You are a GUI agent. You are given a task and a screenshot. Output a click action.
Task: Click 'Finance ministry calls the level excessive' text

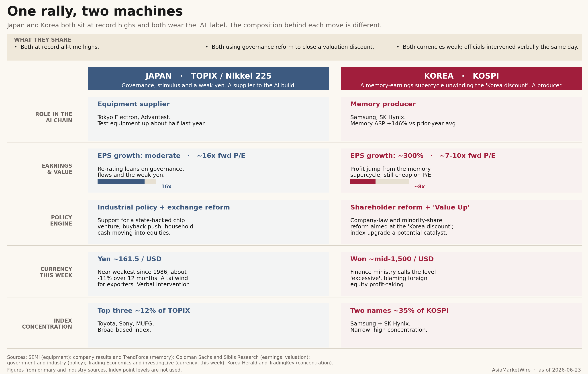(x=393, y=278)
